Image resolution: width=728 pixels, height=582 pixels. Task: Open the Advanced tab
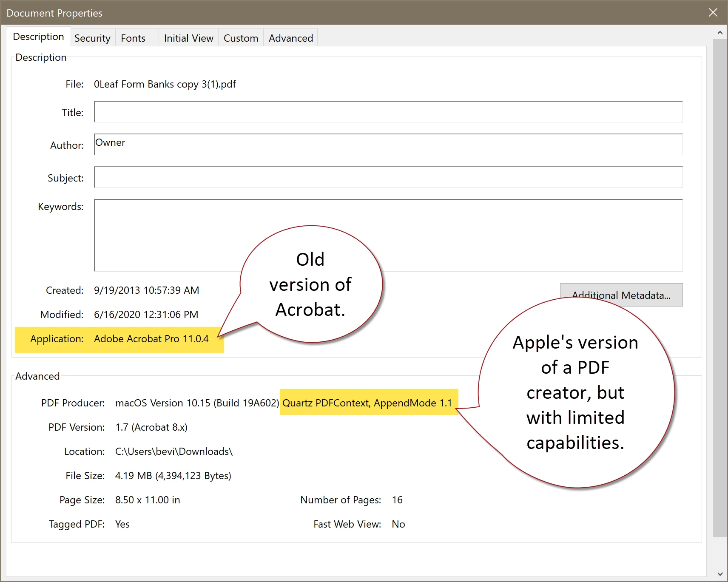click(291, 38)
